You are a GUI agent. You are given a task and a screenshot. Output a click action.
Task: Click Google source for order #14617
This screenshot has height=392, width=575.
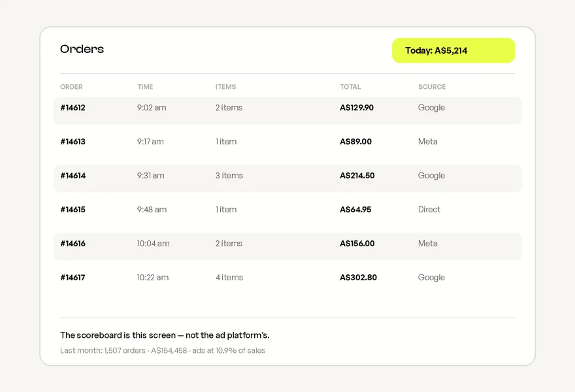coord(431,278)
